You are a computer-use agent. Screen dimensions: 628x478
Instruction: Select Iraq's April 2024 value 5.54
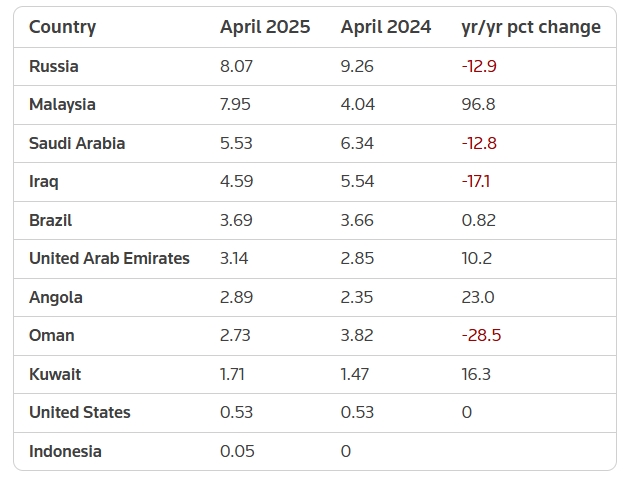click(357, 181)
